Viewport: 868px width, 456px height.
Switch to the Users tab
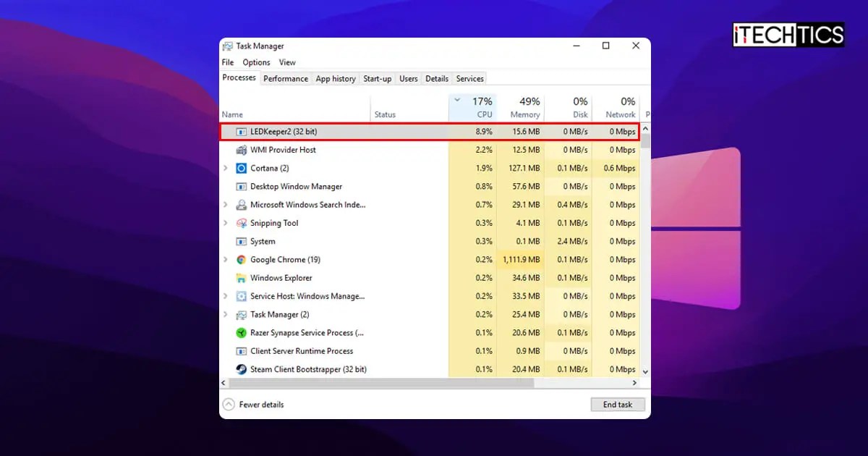[x=409, y=79]
